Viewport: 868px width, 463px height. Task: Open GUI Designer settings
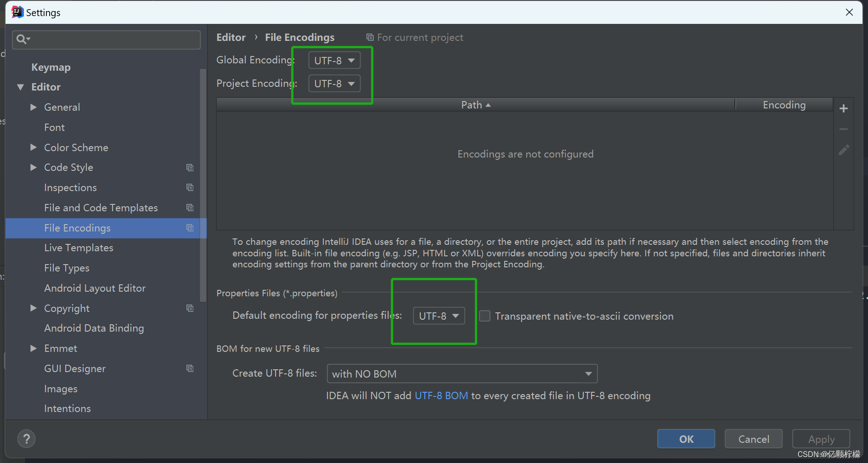coord(75,368)
